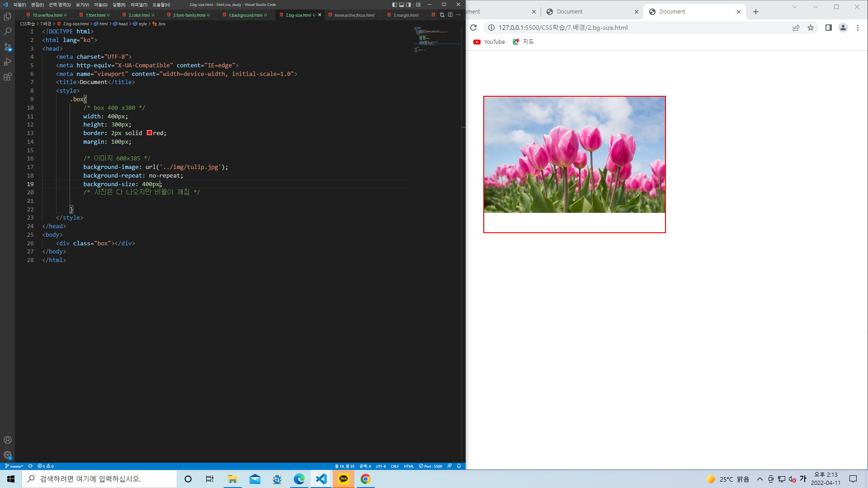This screenshot has width=868, height=488.
Task: Open the editor More Actions menu
Action: tap(458, 15)
